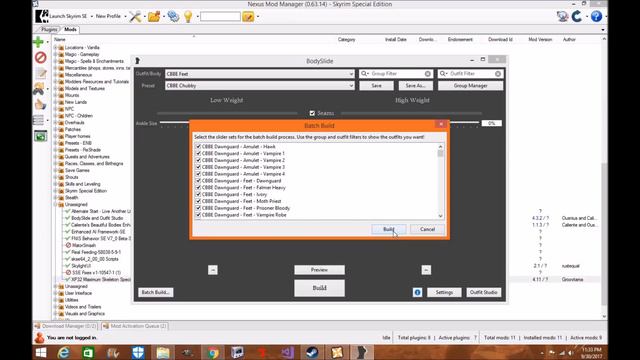Sort mods by the Author column header
This screenshot has width=640, height=360.
point(569,40)
